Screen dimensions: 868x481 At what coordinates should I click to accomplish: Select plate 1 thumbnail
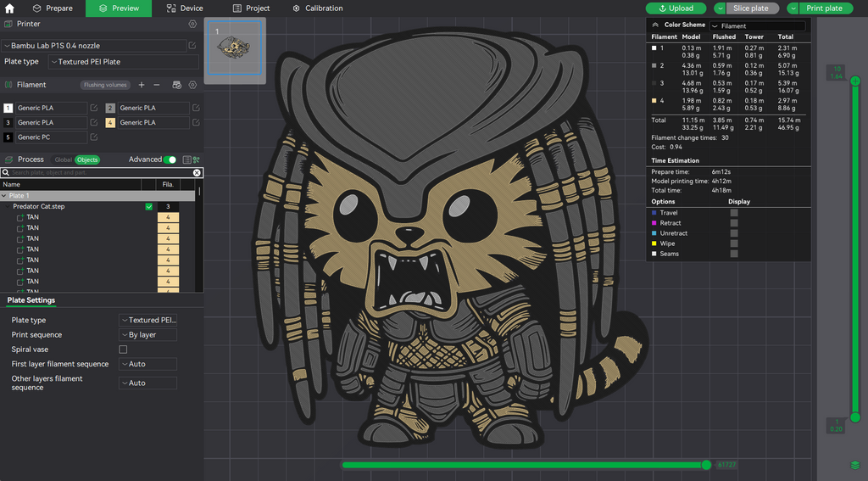pyautogui.click(x=235, y=48)
